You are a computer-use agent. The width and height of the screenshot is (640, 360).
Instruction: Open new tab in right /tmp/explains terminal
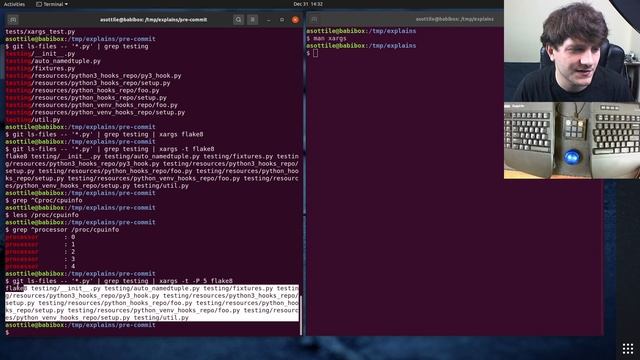coord(314,19)
